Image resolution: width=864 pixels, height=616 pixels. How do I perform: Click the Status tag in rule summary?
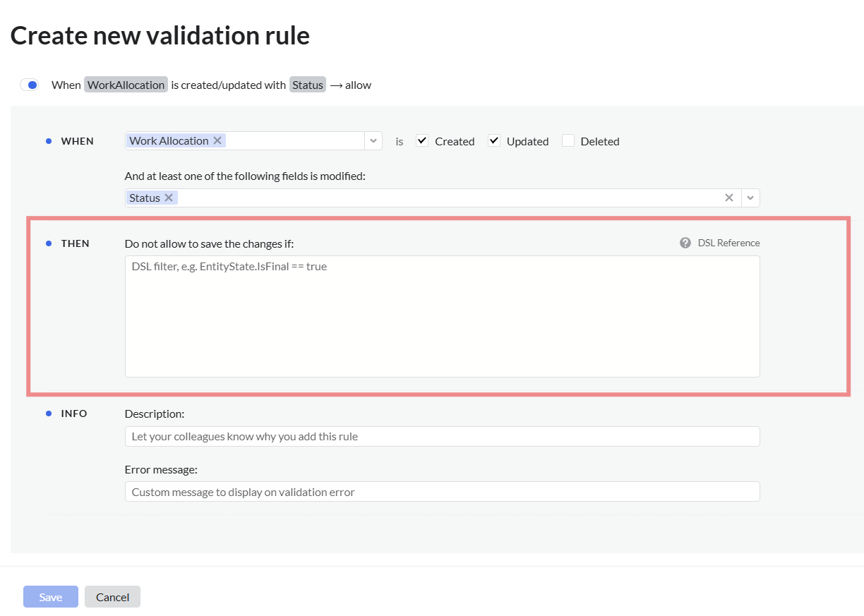[308, 85]
